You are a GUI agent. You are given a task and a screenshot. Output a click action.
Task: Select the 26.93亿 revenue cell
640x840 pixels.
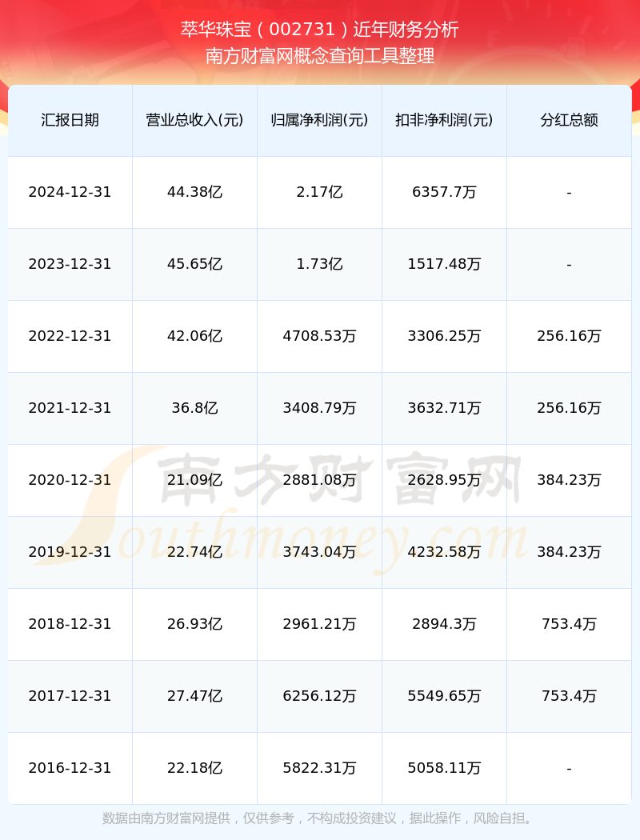(195, 624)
